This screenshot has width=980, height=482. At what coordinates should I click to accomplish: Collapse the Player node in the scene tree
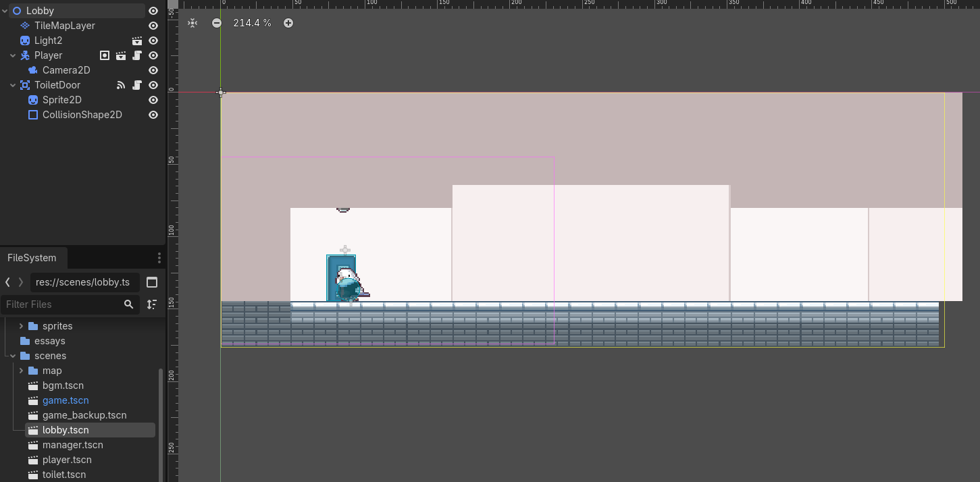[12, 55]
